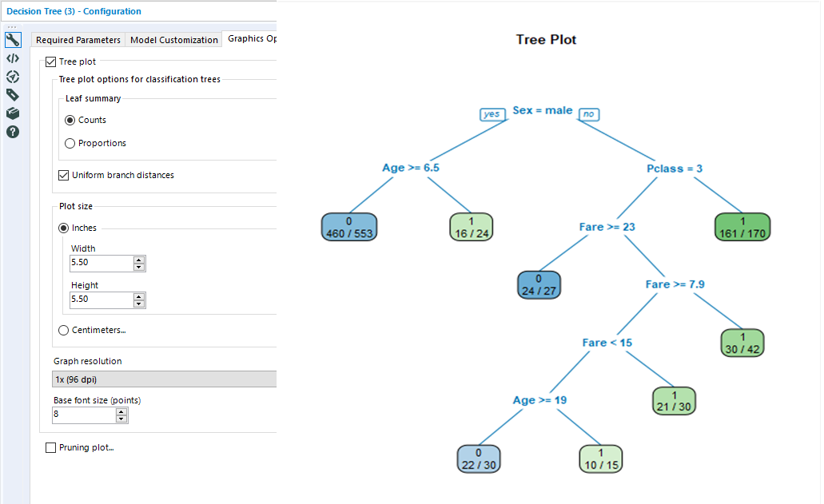This screenshot has height=504, width=824.
Task: Open the XML code view icon
Action: pyautogui.click(x=12, y=58)
